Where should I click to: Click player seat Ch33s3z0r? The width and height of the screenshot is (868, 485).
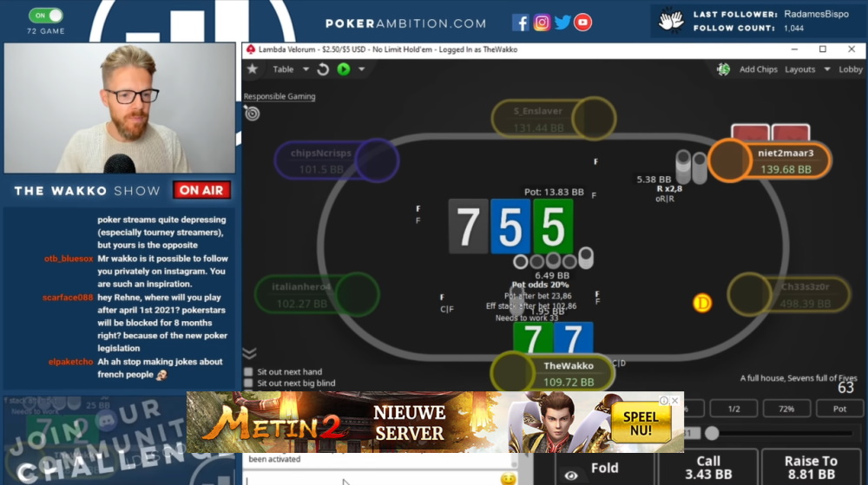click(x=789, y=295)
